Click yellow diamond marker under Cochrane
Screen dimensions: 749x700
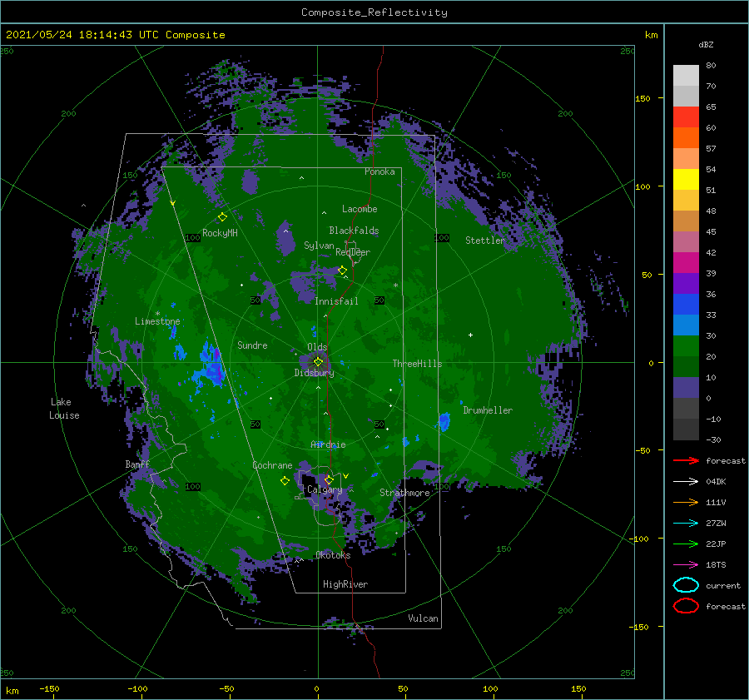285,480
